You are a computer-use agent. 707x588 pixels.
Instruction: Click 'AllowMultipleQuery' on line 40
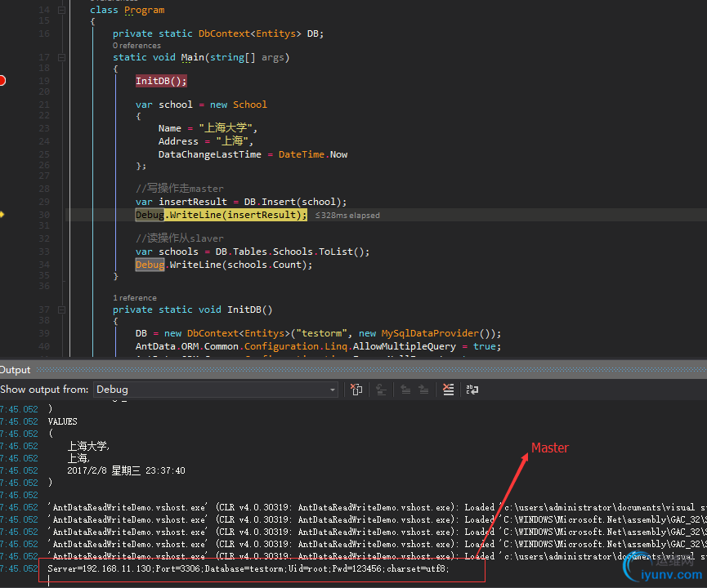[x=404, y=346]
